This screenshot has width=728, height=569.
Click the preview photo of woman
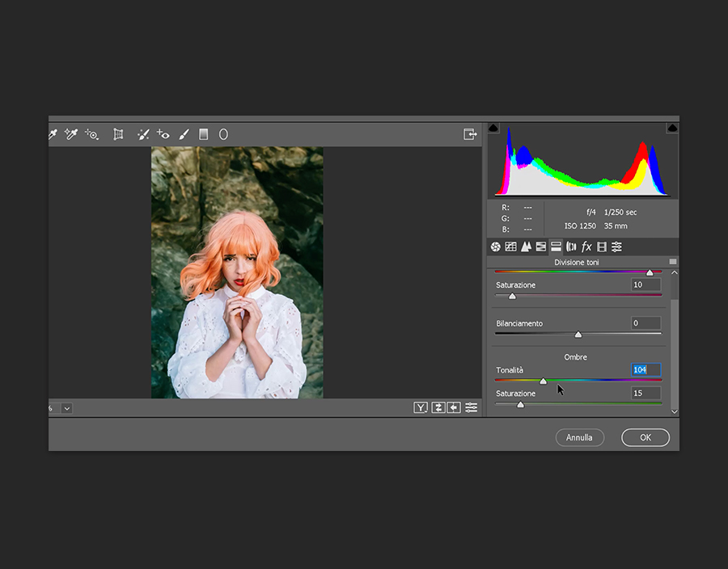pos(237,272)
